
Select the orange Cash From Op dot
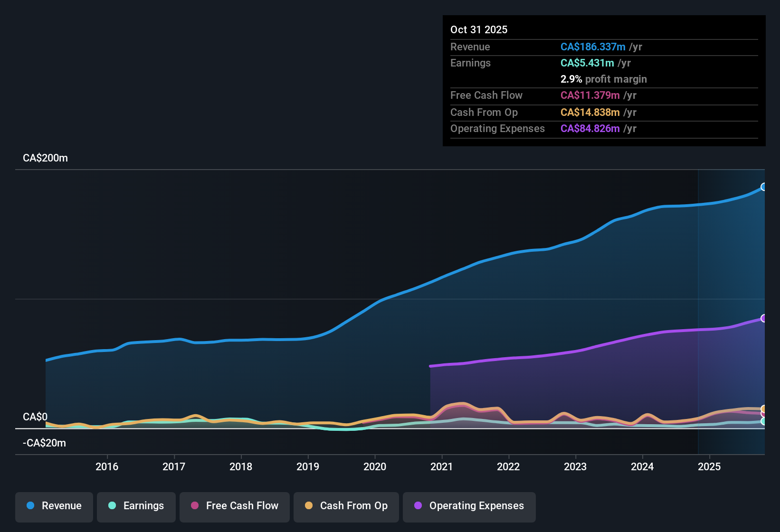(309, 506)
